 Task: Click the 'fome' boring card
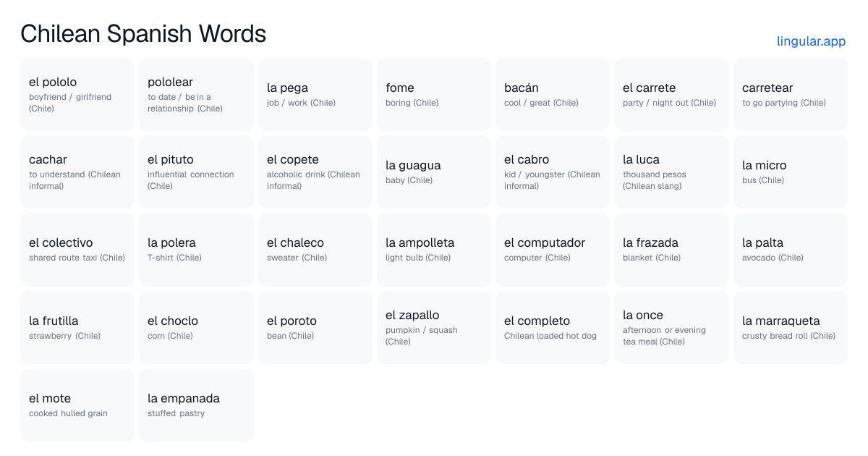pos(434,95)
